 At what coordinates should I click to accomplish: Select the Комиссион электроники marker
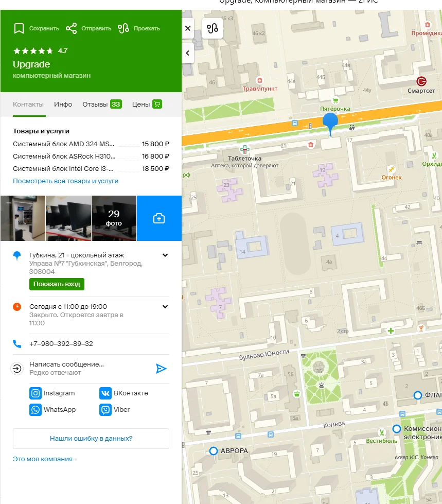pos(397,429)
